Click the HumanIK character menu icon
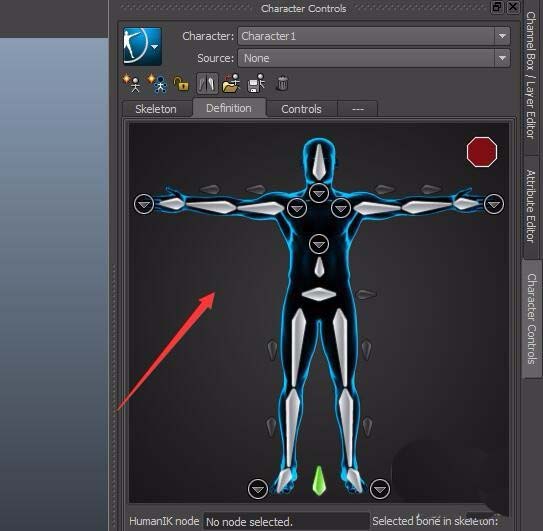This screenshot has width=543, height=531. click(x=142, y=46)
